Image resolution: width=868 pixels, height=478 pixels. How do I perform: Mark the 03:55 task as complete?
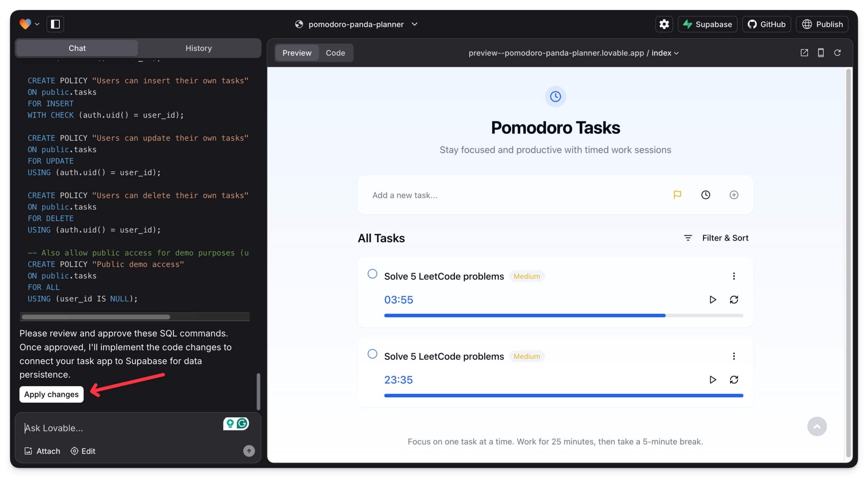coord(372,274)
